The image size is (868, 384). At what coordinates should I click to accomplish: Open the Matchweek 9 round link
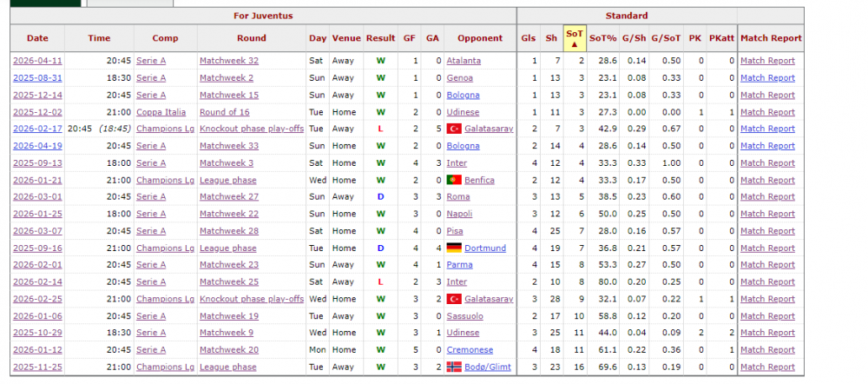(227, 333)
